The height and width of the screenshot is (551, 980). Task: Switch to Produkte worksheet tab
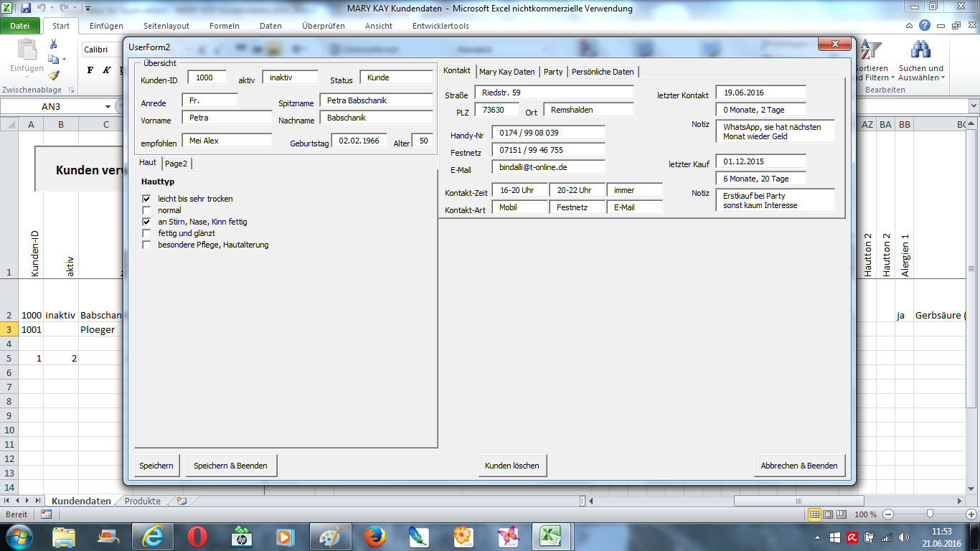[142, 501]
